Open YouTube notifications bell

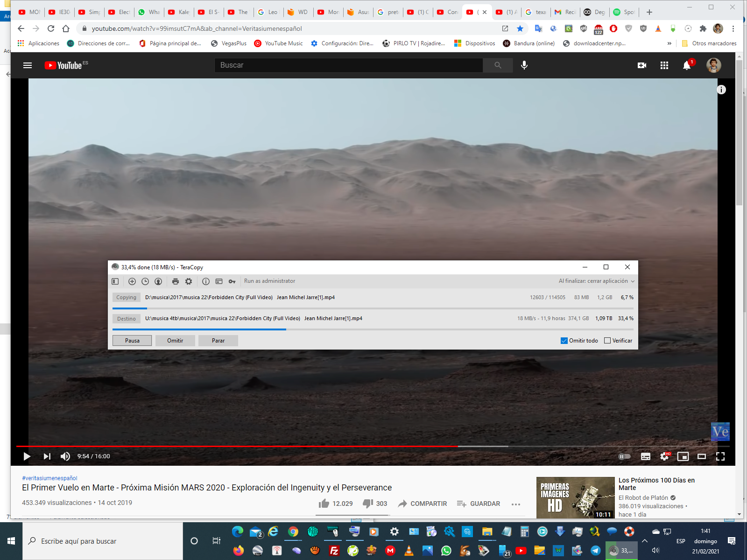[x=687, y=65]
